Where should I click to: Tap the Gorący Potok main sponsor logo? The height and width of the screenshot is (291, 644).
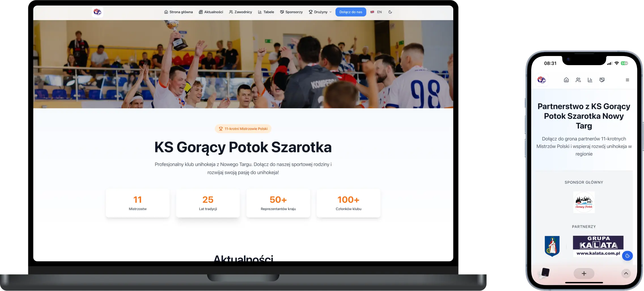pos(584,202)
